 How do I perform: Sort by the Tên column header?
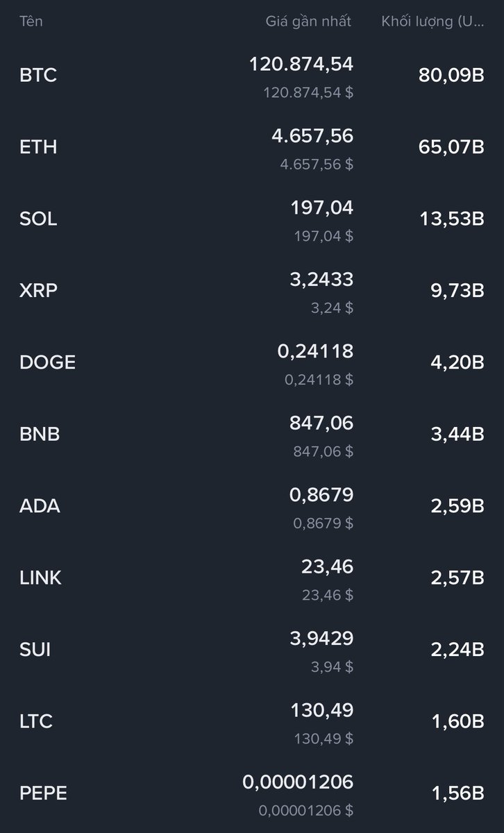tap(31, 22)
